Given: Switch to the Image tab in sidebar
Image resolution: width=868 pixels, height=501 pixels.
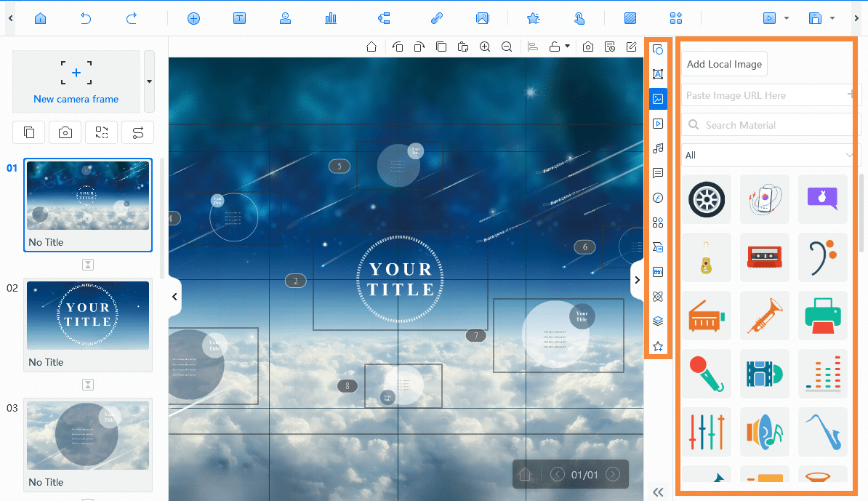Looking at the screenshot, I should pos(658,98).
